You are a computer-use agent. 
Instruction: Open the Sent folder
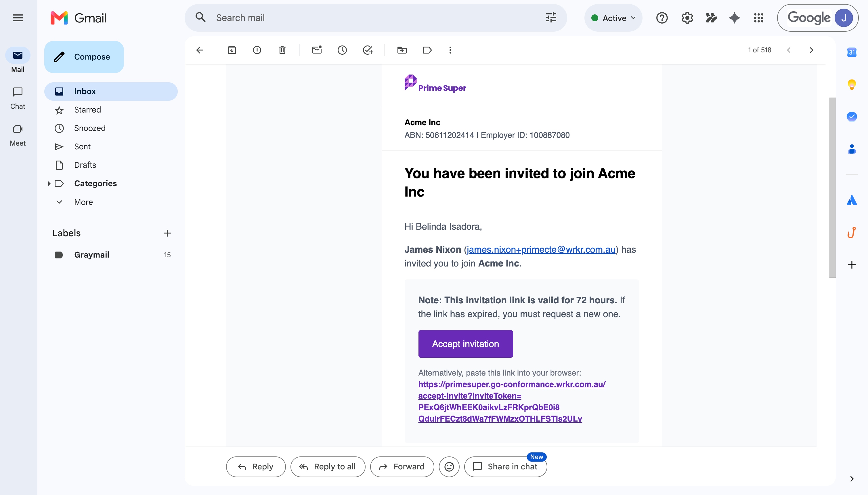[111, 146]
